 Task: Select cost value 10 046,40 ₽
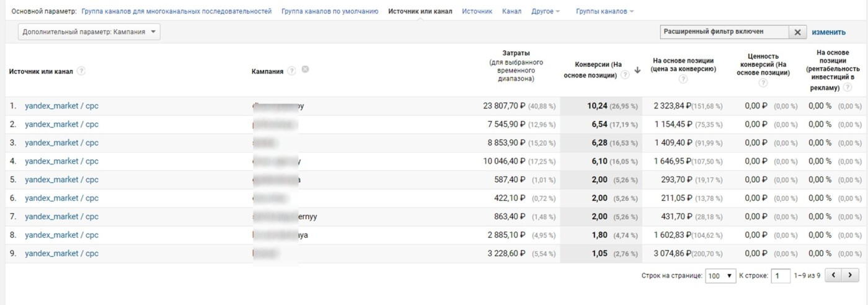[504, 161]
